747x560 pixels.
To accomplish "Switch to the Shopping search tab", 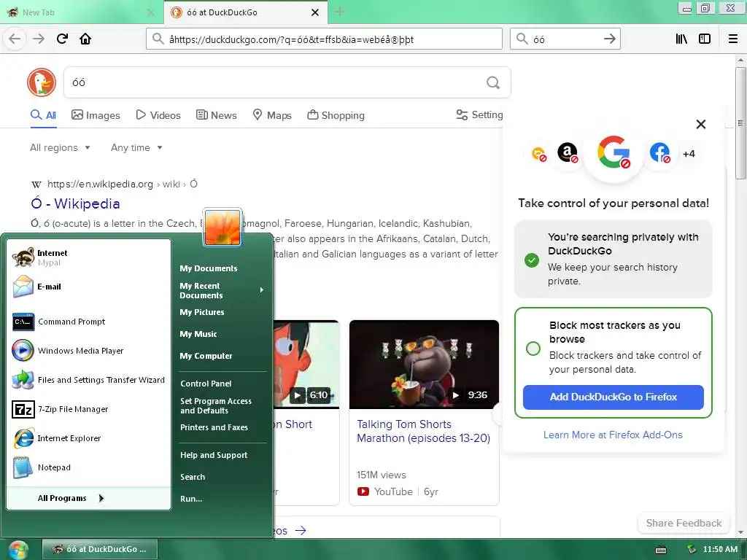I will tap(336, 115).
